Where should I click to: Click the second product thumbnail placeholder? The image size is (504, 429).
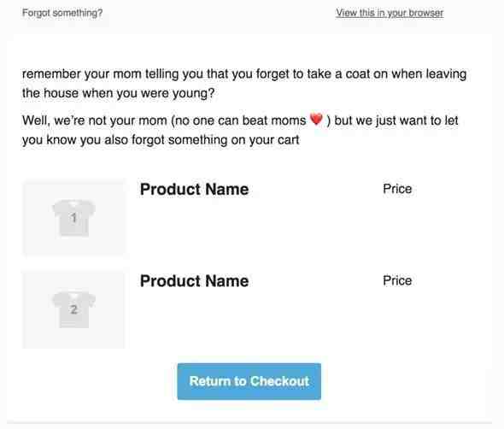tap(73, 309)
